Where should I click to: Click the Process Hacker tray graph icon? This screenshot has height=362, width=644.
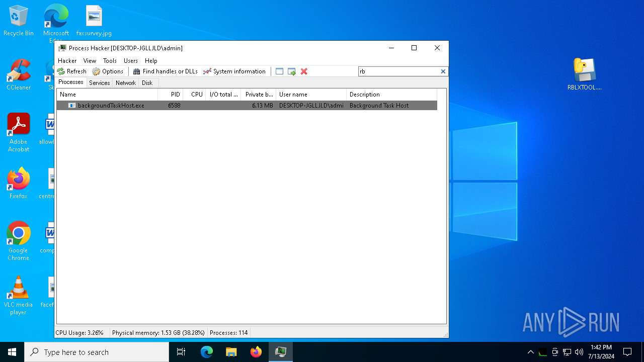coord(543,352)
